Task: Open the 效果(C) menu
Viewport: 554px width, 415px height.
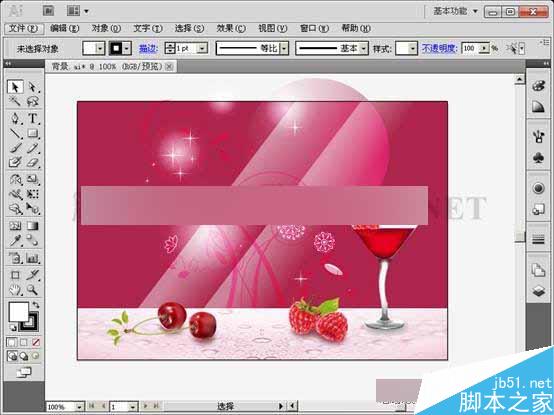Action: tap(231, 28)
